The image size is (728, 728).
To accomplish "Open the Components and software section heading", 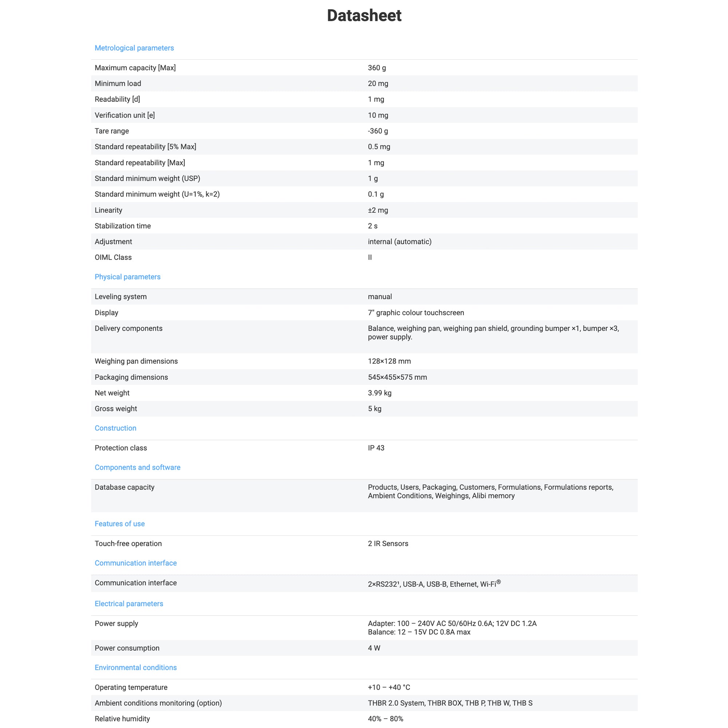I will pos(137,467).
